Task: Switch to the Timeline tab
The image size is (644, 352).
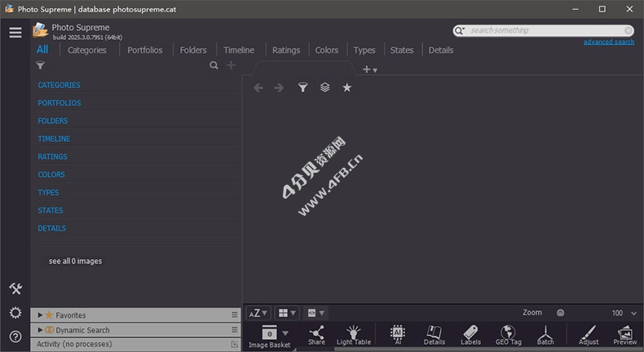Action: click(239, 51)
